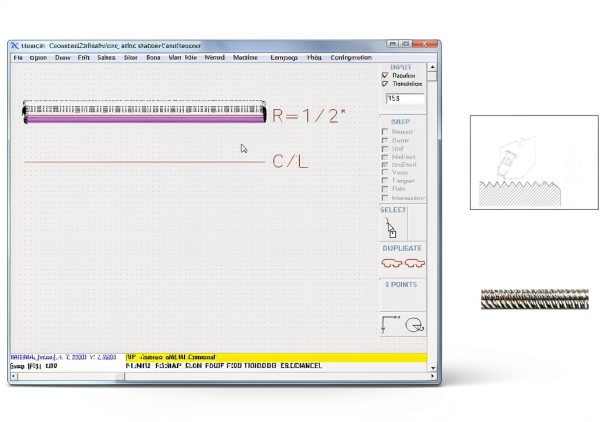
Task: Toggle the Translation checkbox under INPUT
Action: 385,83
